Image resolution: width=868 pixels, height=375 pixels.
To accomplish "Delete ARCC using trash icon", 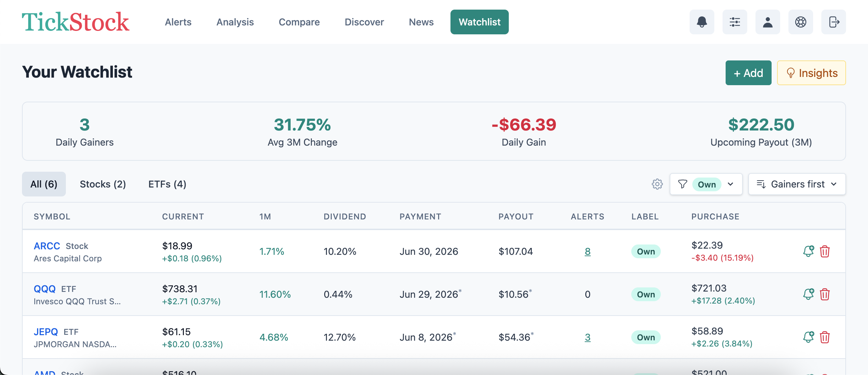I will click(x=825, y=251).
